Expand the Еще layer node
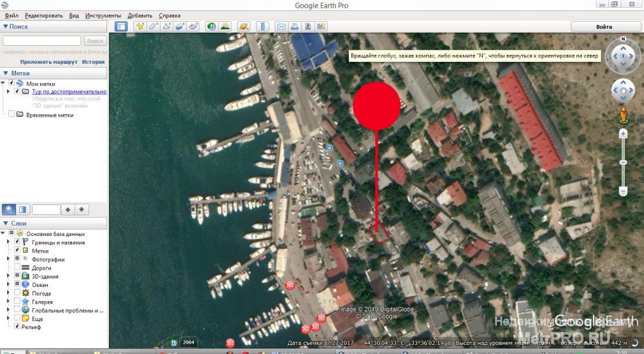Screen dimensions: 644x354 click(x=8, y=319)
